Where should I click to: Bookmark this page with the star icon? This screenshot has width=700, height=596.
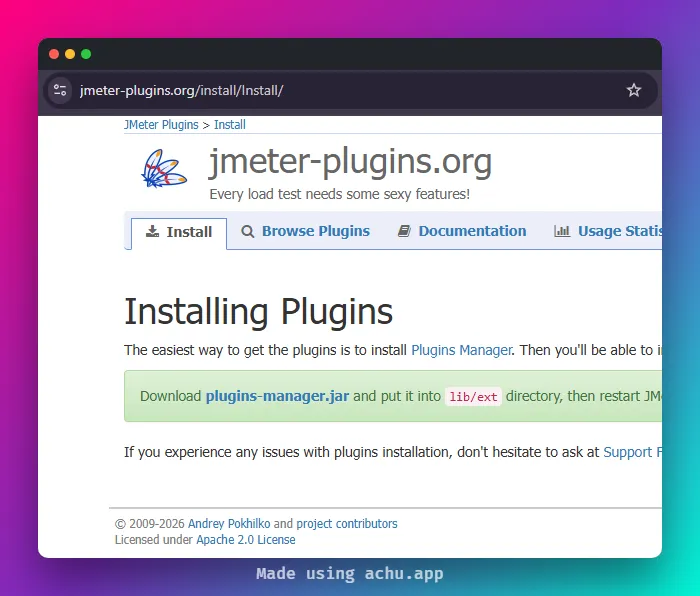pyautogui.click(x=633, y=90)
